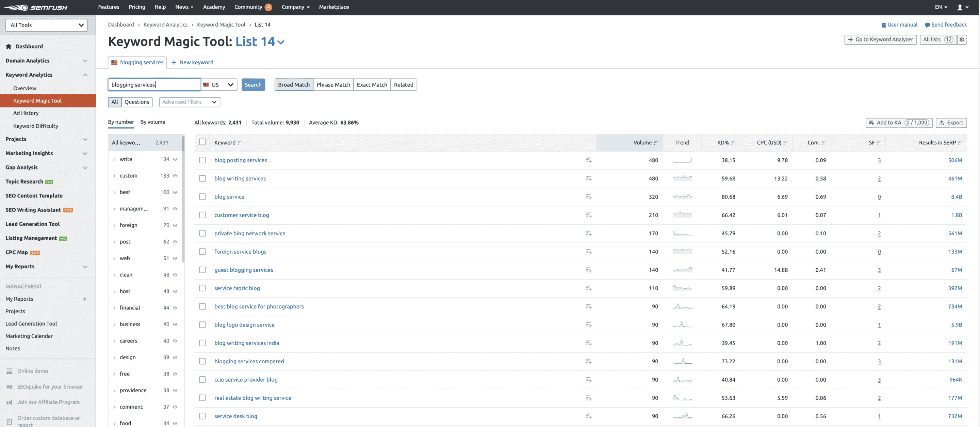Check the customer service blog checkbox

click(202, 215)
